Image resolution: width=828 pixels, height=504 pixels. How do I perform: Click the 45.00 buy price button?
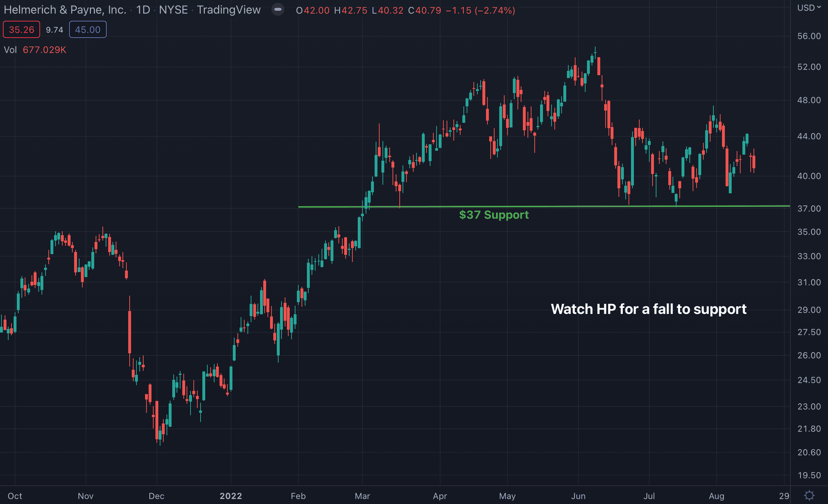click(88, 30)
